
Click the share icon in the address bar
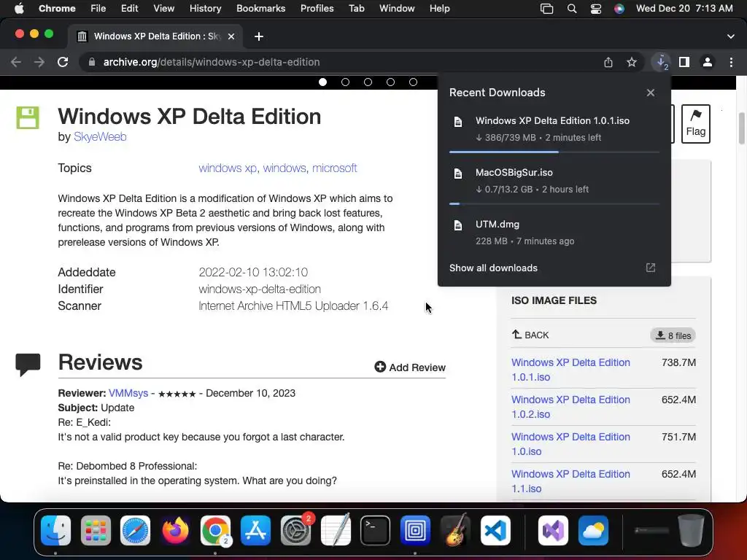click(x=608, y=62)
